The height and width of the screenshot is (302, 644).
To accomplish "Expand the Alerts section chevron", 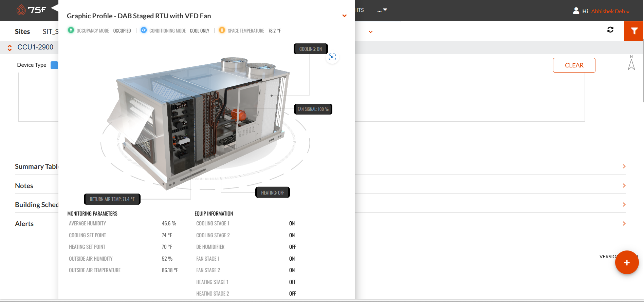I will (624, 223).
